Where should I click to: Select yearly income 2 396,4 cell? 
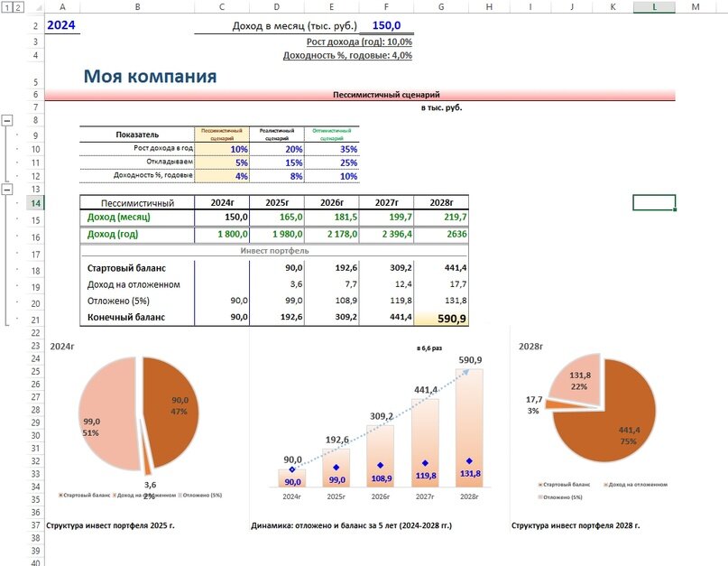[386, 234]
